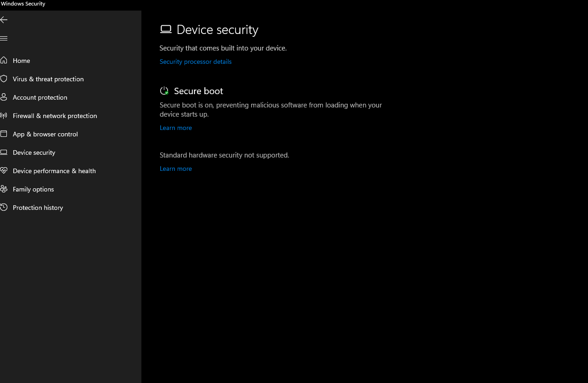Click the Windows Security window title
The image size is (588, 383).
(23, 4)
